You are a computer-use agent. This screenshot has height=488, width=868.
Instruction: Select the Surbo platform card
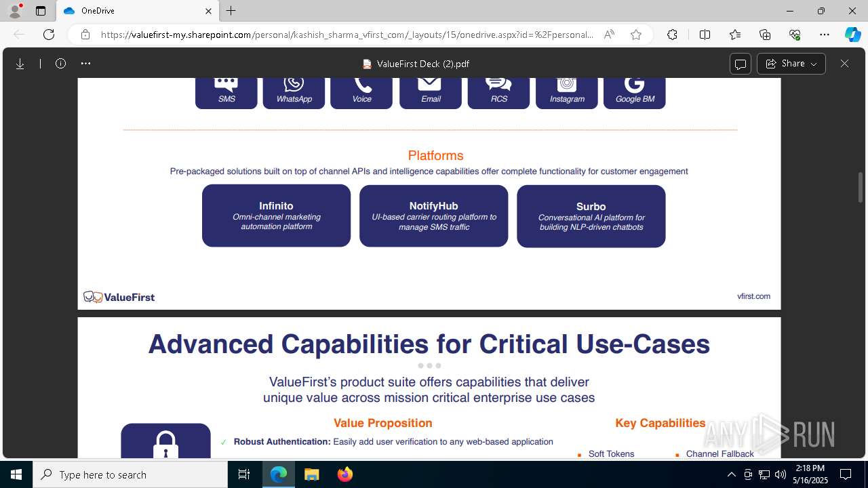pyautogui.click(x=591, y=216)
